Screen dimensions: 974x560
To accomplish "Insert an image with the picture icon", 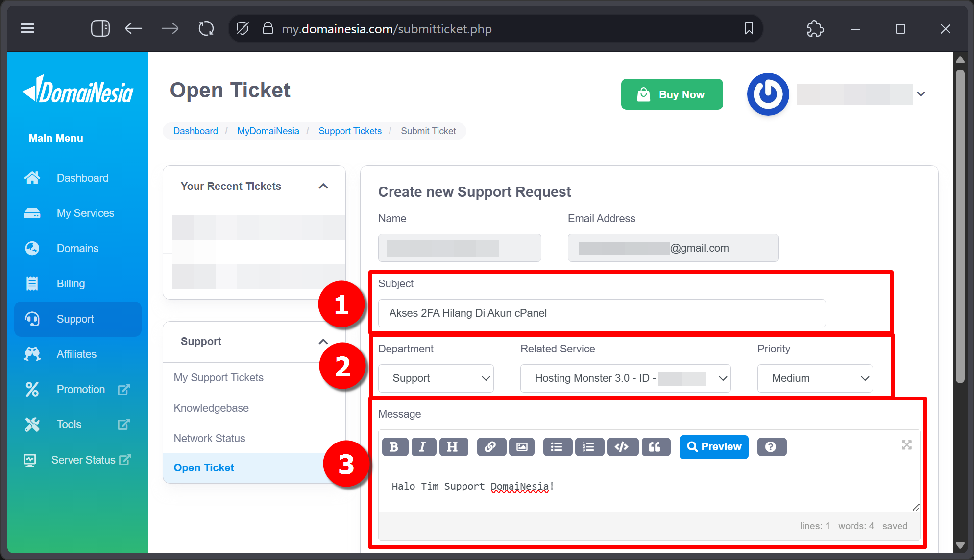I will click(x=522, y=447).
